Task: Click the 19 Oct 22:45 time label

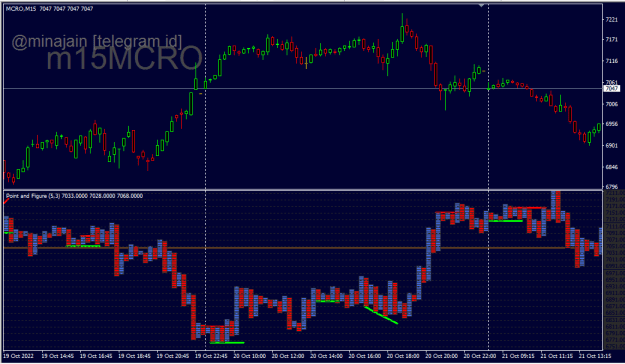Action: click(x=211, y=356)
